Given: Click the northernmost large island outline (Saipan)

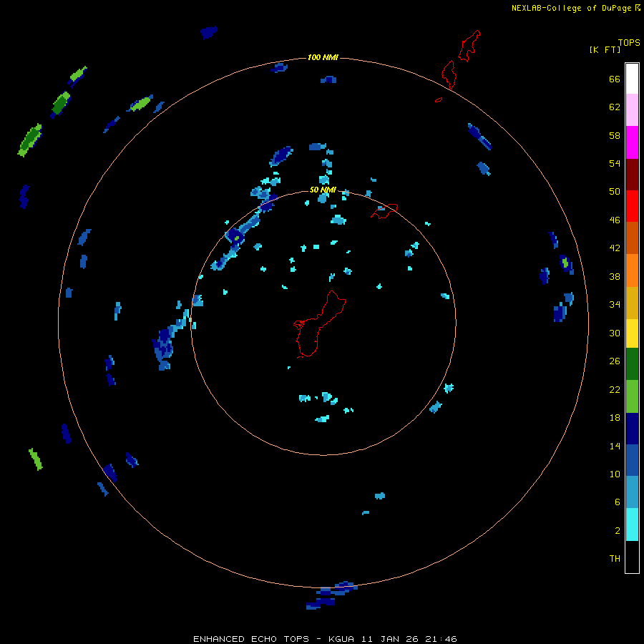Looking at the screenshot, I should (x=469, y=46).
